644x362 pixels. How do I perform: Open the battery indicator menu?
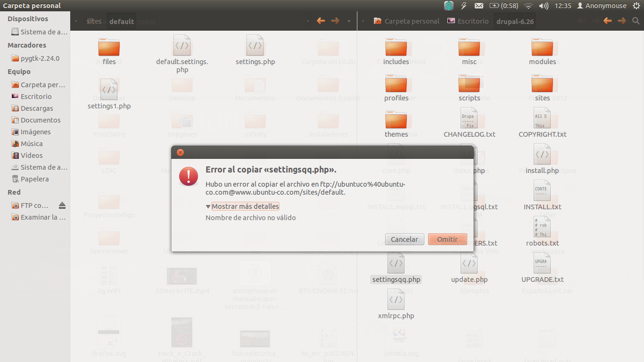click(504, 6)
